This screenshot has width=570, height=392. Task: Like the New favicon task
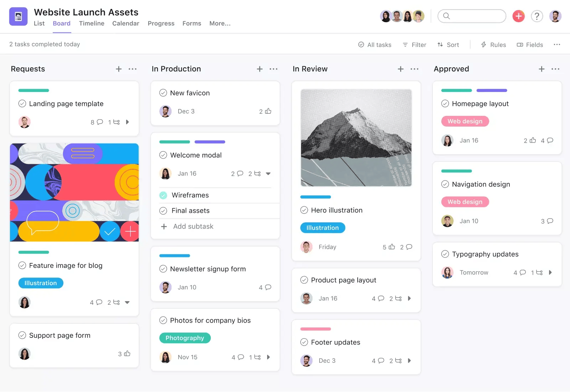[268, 111]
